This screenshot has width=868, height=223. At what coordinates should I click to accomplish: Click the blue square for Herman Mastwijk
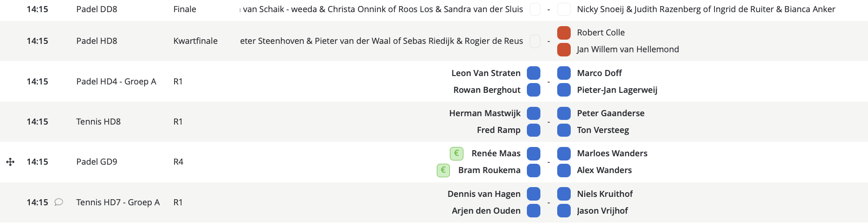pyautogui.click(x=533, y=113)
